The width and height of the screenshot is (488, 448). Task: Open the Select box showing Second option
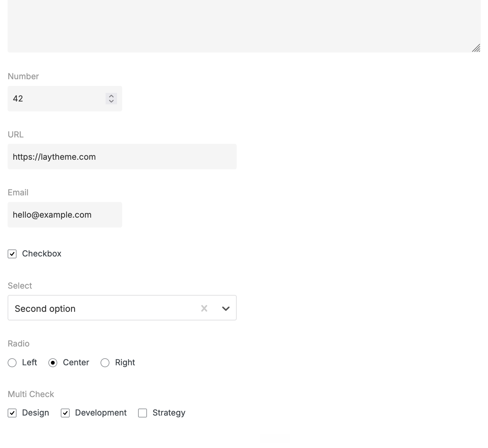click(122, 308)
